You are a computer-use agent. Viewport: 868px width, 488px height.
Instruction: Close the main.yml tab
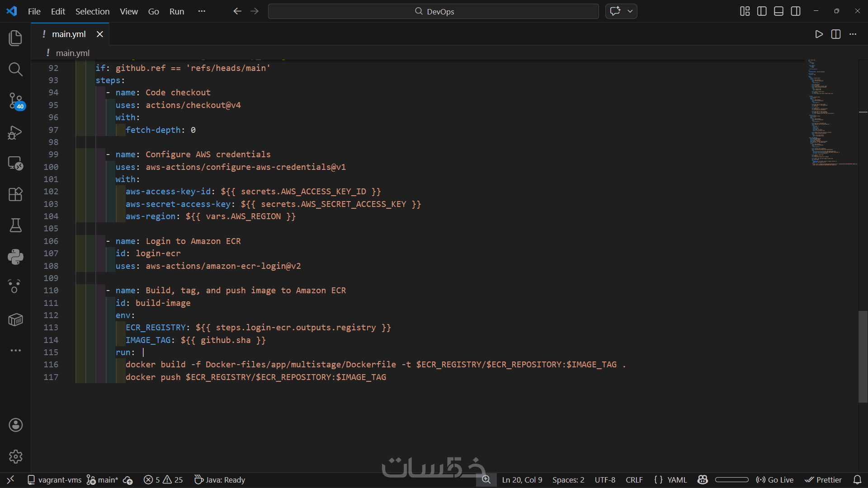coord(100,34)
